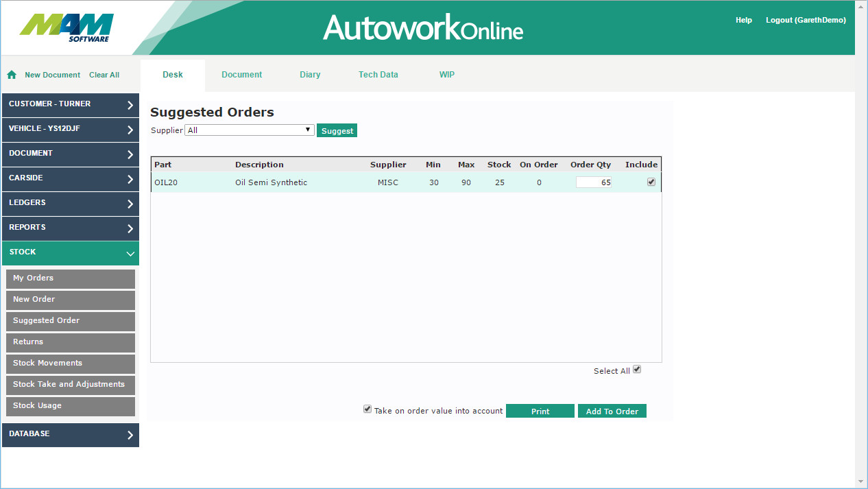Click the Order Qty field showing 65
This screenshot has width=868, height=489.
point(594,182)
